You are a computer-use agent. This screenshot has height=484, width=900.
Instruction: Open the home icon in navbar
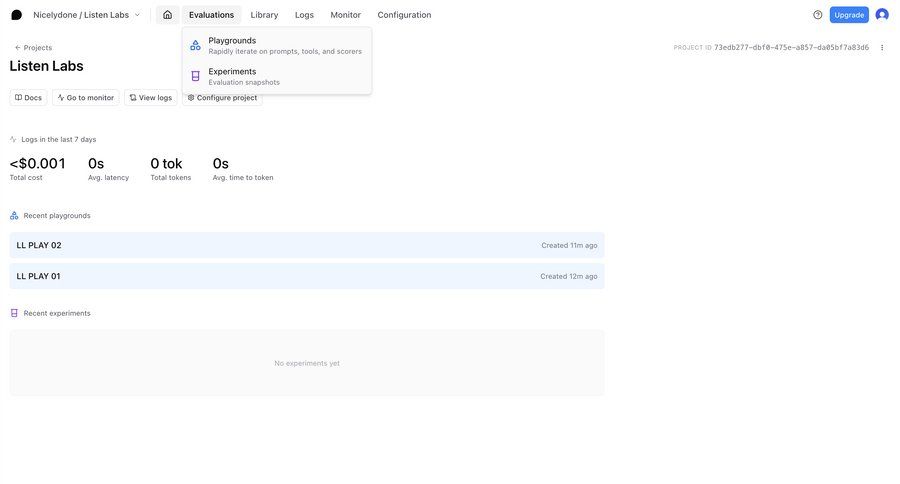click(167, 15)
